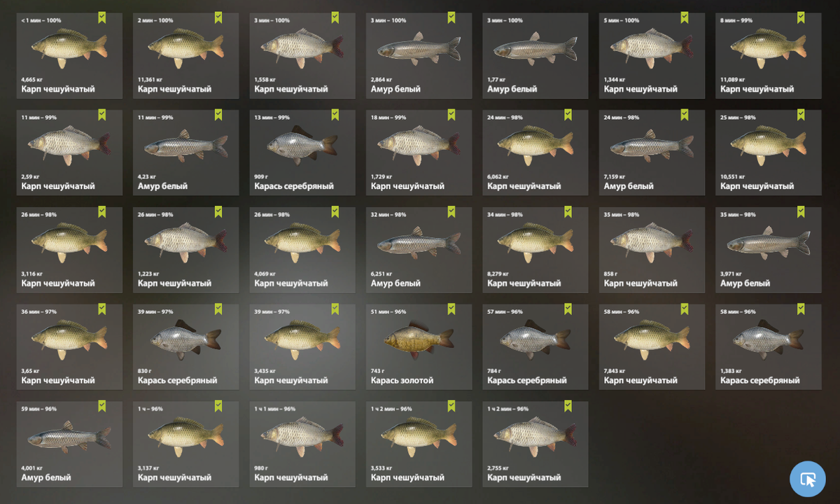Select the 10,551 кг Карп чешуйчатый card
Image resolution: width=840 pixels, height=504 pixels.
click(769, 153)
